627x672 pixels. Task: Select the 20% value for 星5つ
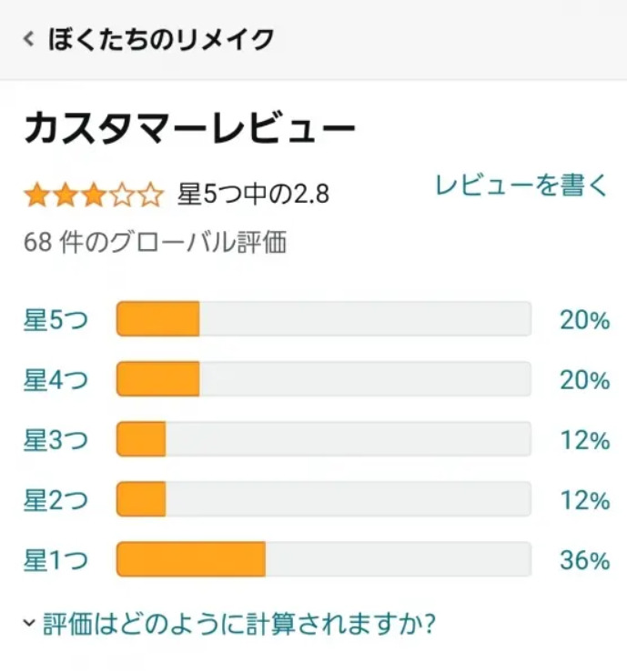583,320
